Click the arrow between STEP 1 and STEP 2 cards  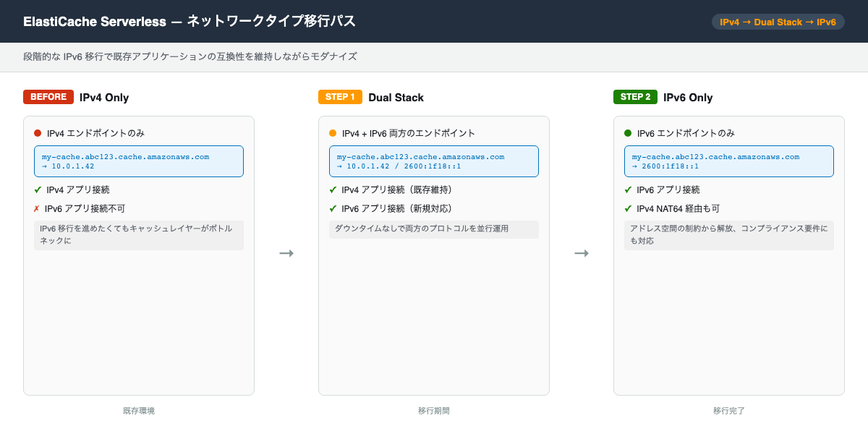coord(582,253)
